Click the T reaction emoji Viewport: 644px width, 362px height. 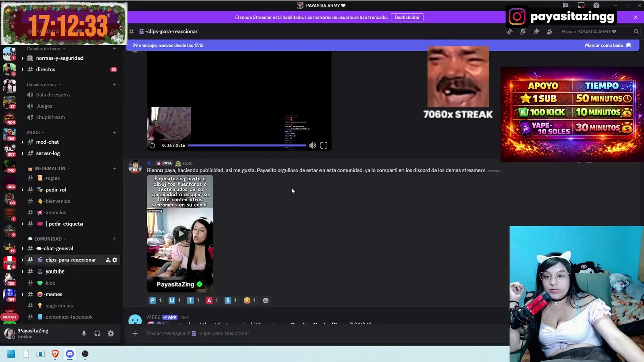click(193, 300)
